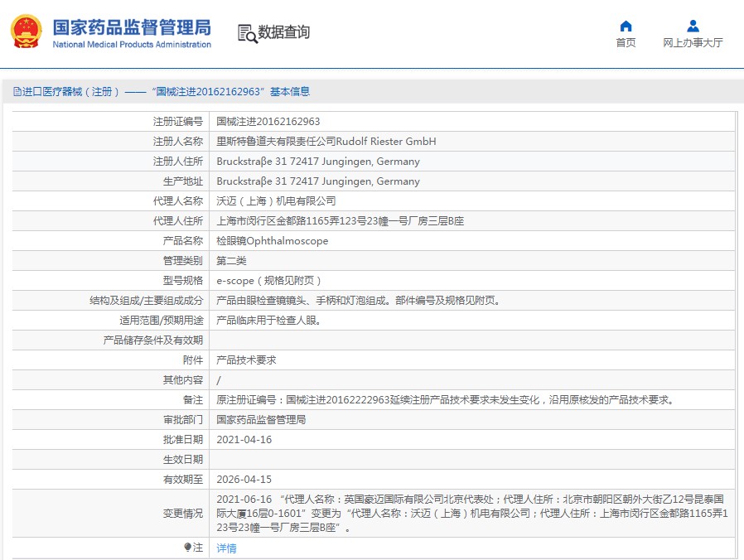Screen dimensions: 744x560
Task: Go to 首页 via the house icon
Action: 626,26
